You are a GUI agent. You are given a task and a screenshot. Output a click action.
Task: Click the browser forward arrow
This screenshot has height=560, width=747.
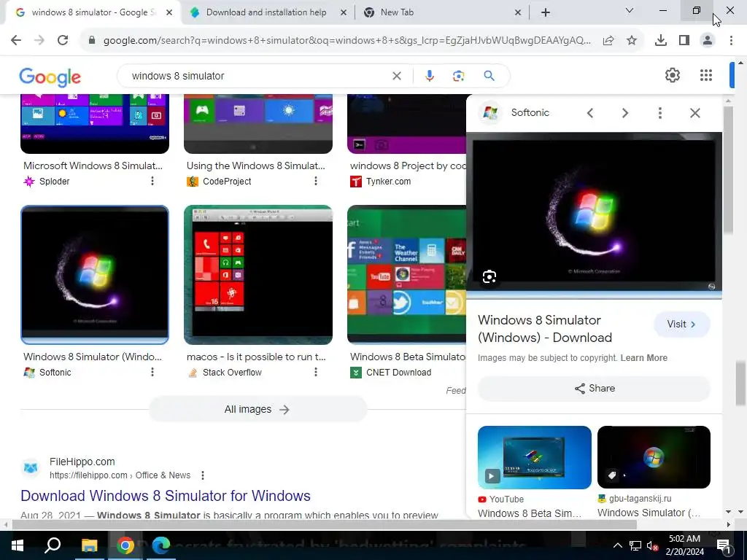(x=39, y=41)
